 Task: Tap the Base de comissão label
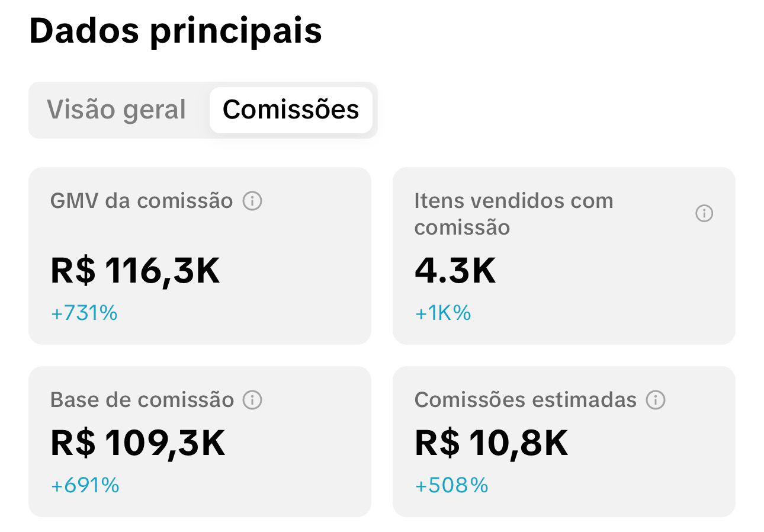click(x=142, y=400)
